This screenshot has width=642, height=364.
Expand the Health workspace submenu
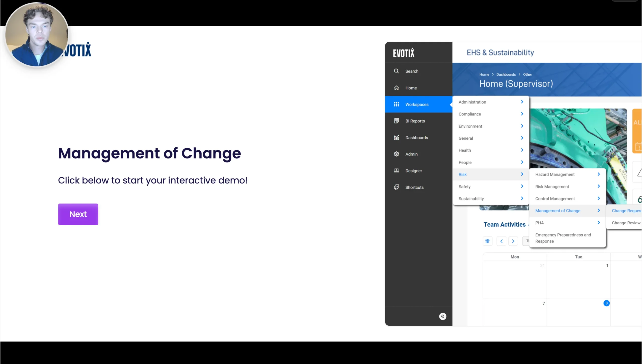(x=491, y=150)
